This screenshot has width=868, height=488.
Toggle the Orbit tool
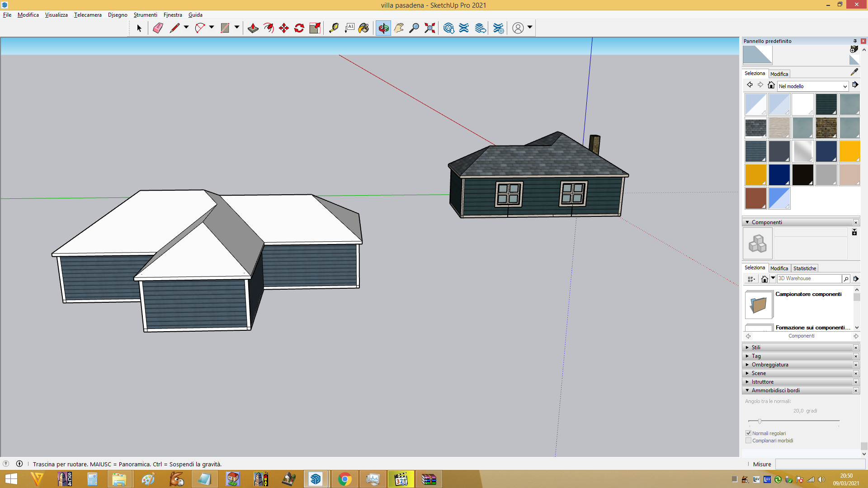(383, 28)
